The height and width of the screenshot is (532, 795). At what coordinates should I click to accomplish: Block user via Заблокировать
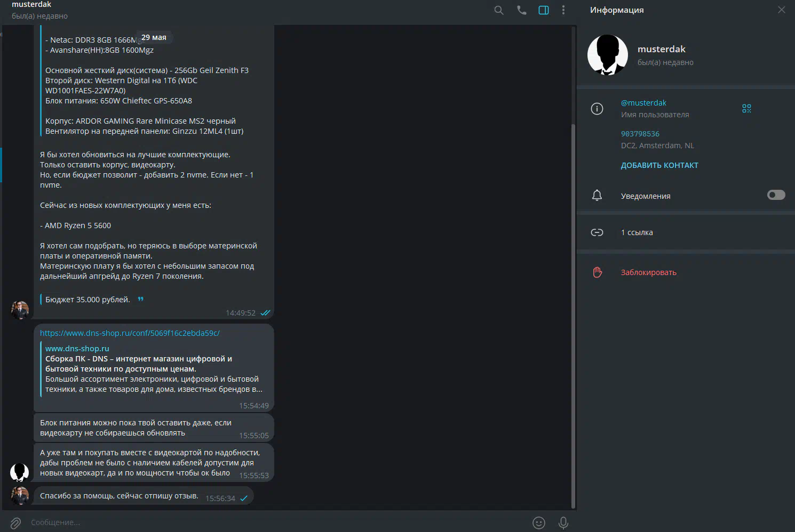(x=648, y=272)
